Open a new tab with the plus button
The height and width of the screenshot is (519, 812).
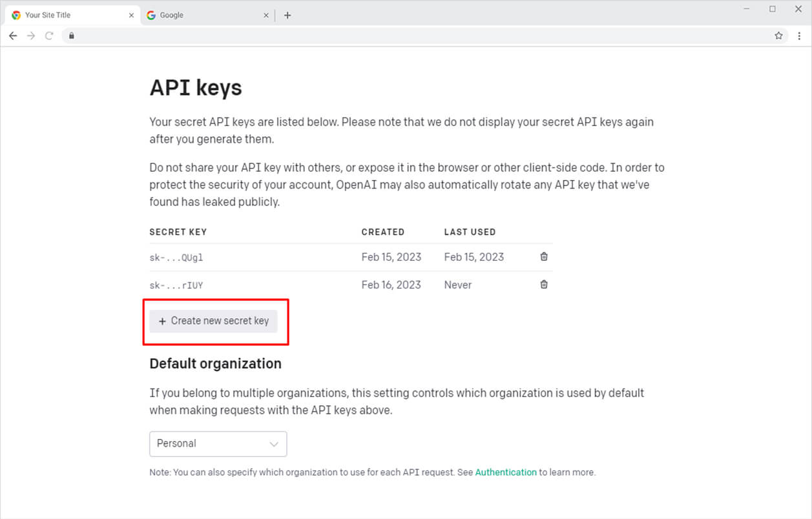click(287, 15)
